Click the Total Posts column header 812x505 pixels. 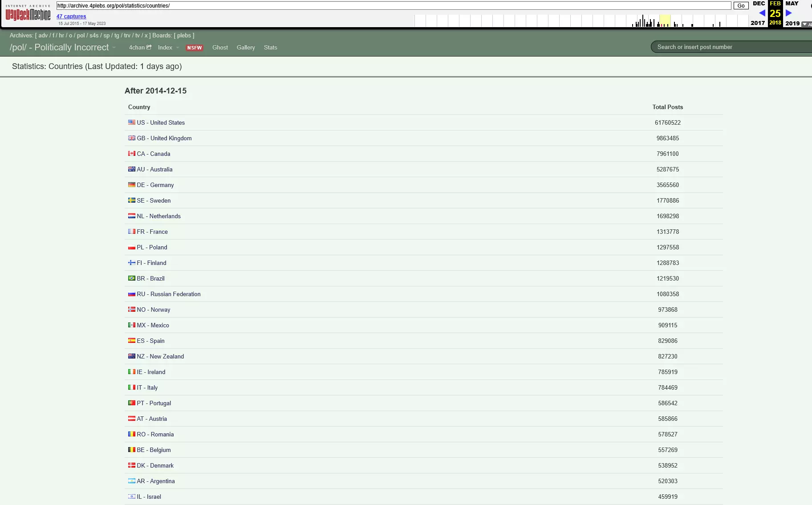[x=668, y=107]
